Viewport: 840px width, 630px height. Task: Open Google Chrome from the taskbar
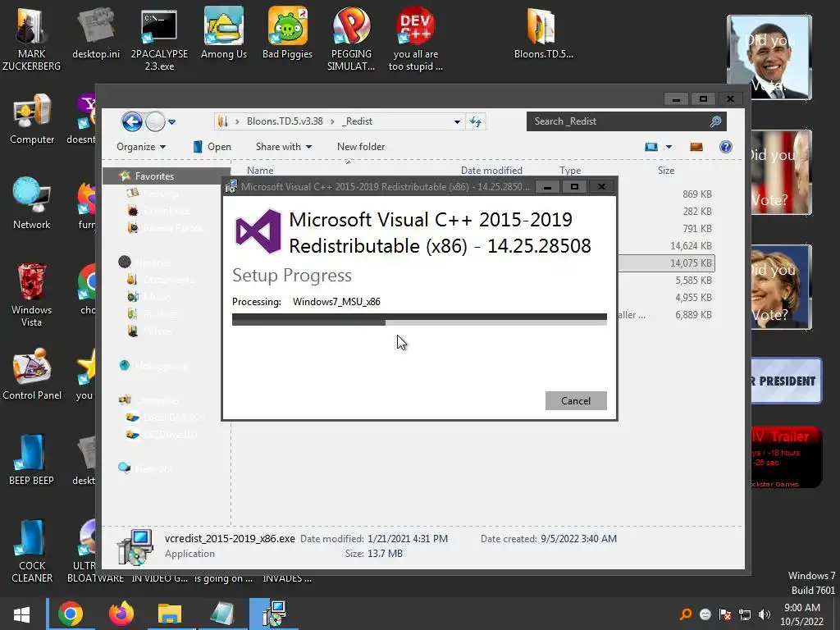[x=71, y=614]
